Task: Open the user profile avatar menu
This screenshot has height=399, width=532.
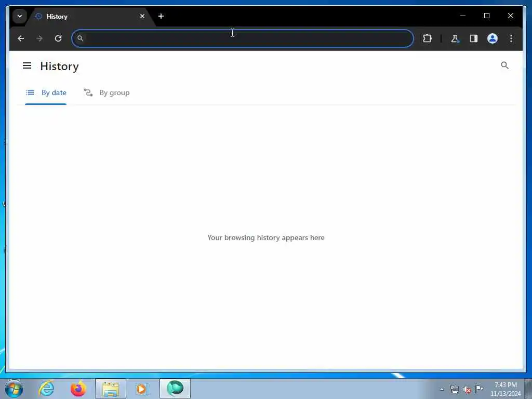Action: coord(493,38)
